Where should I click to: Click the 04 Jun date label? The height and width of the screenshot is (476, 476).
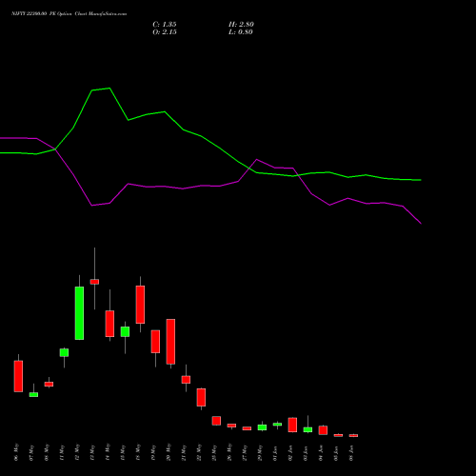point(321,452)
